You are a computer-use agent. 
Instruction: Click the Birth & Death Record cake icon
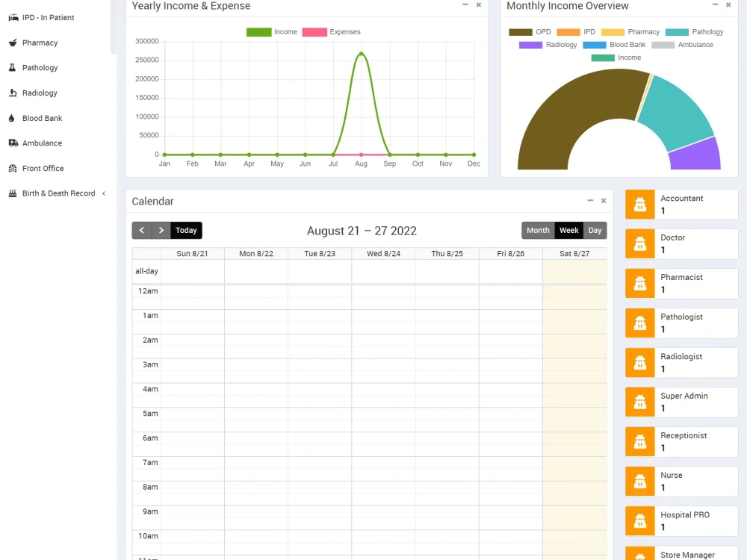tap(13, 193)
